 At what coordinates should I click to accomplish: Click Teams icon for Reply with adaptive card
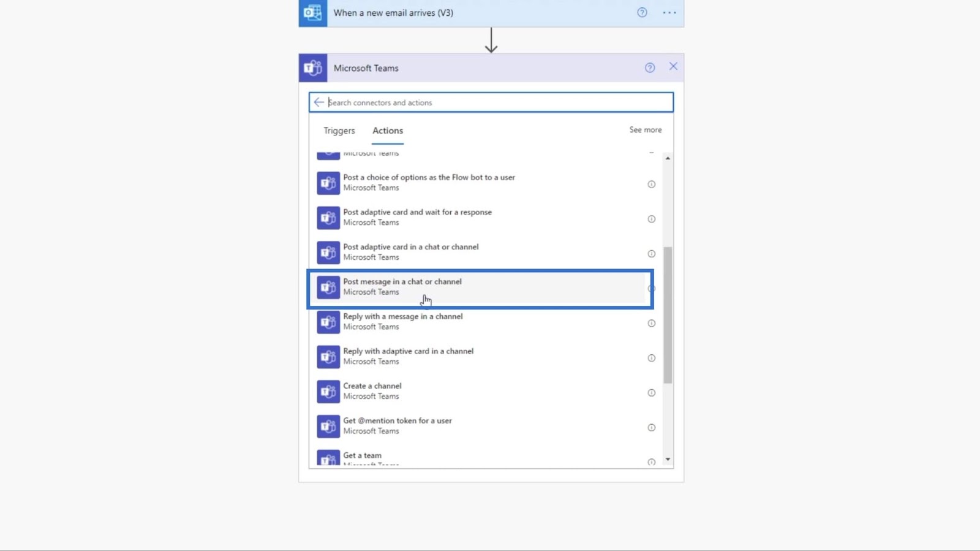pyautogui.click(x=328, y=357)
